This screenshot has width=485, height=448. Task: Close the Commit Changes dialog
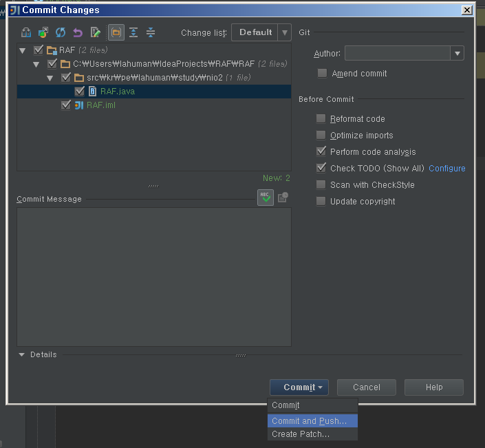tap(466, 10)
